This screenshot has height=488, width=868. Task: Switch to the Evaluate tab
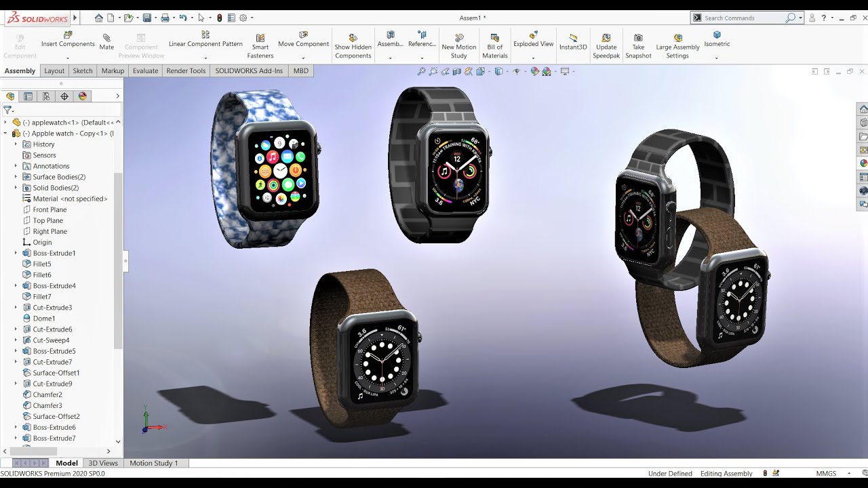[x=145, y=70]
